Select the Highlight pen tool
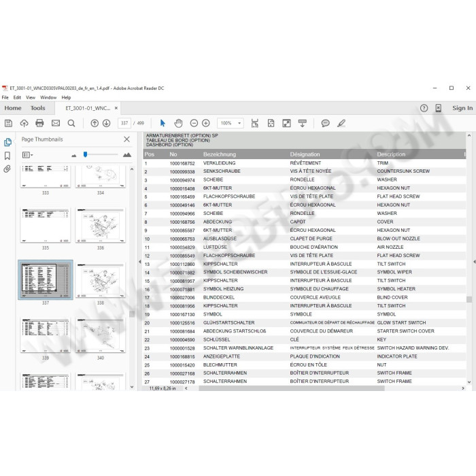 click(341, 123)
